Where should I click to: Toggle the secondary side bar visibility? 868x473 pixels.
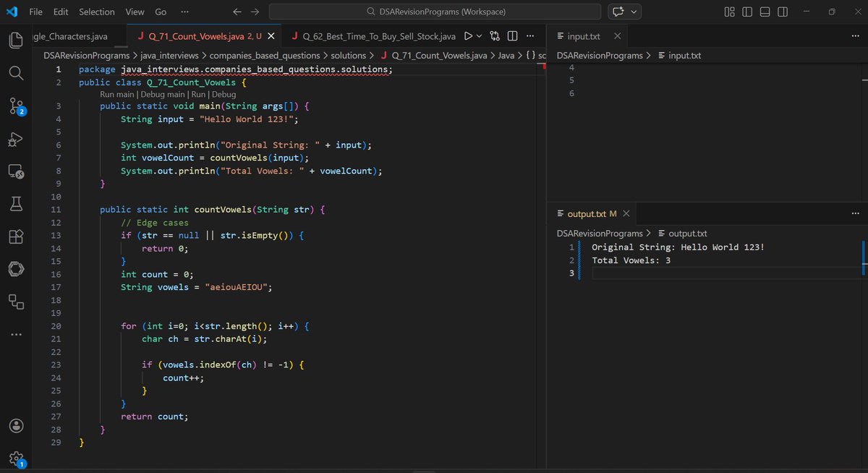[x=783, y=12]
